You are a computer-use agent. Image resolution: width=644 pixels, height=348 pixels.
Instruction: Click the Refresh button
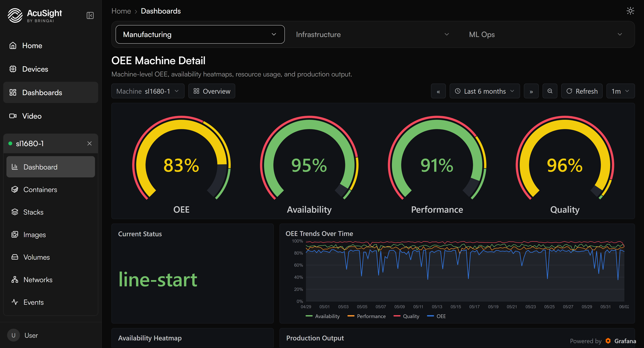582,91
